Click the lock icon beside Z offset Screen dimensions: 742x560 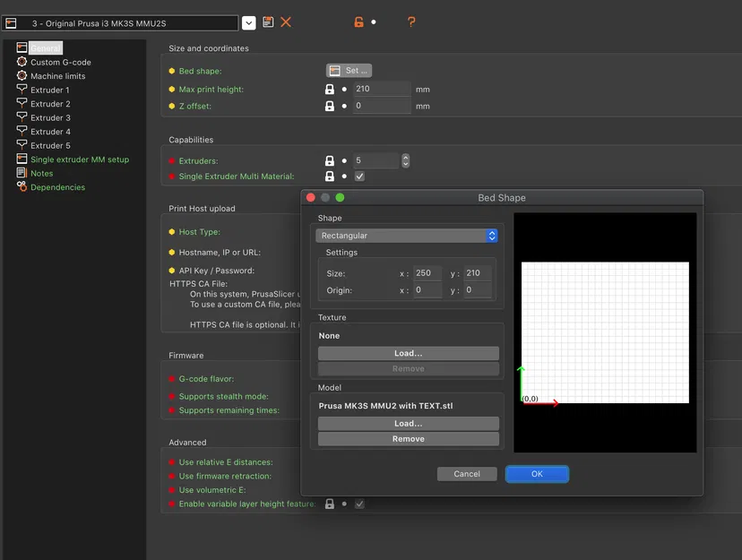330,106
